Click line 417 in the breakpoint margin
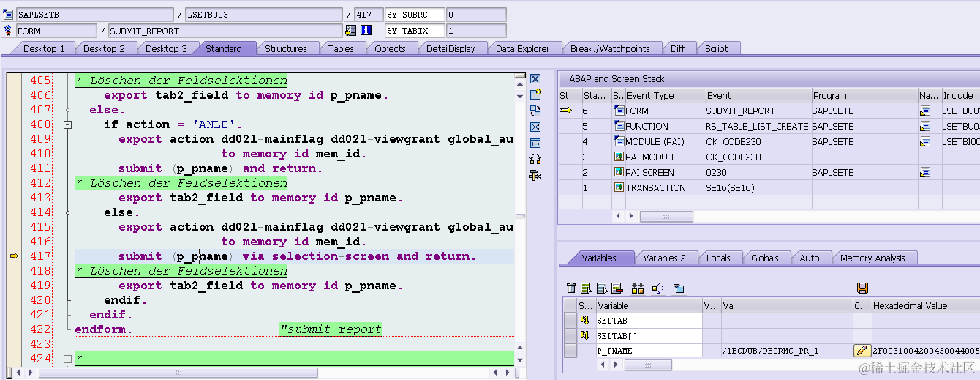 coord(14,256)
